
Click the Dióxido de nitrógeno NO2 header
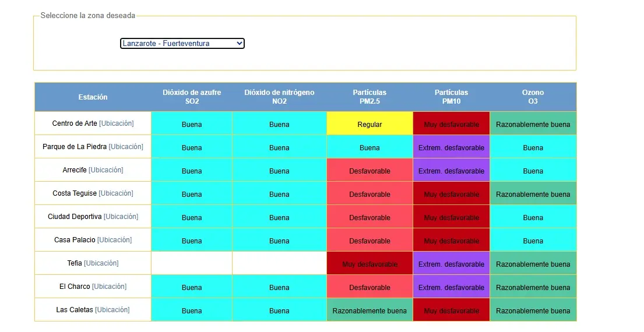point(279,97)
